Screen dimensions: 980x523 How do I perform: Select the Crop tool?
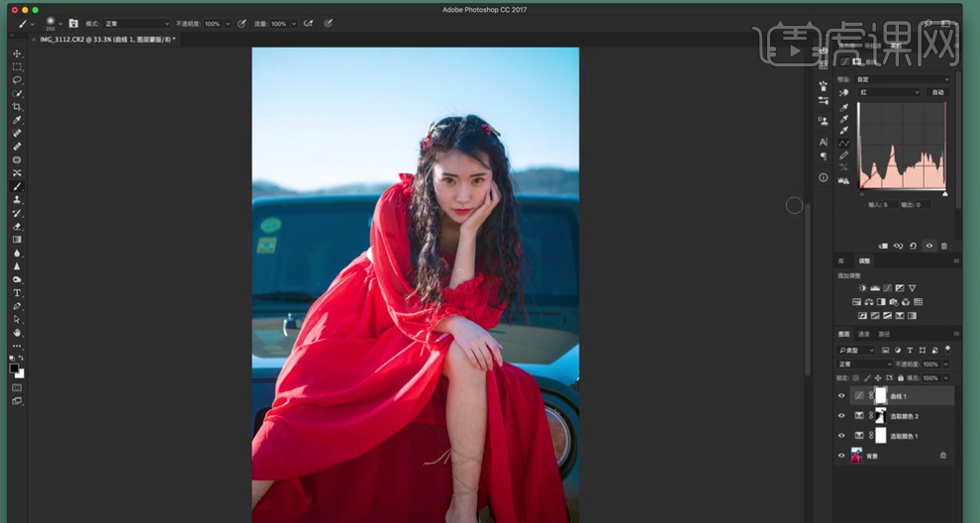[17, 107]
